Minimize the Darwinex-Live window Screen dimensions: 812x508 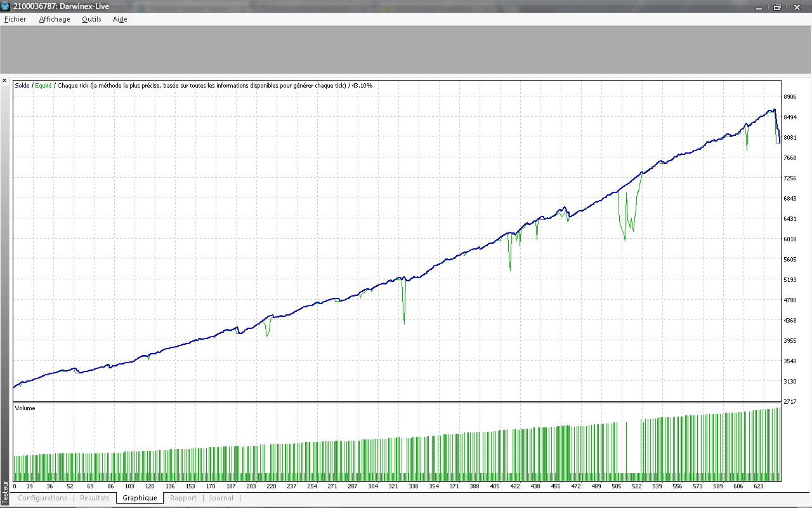759,7
